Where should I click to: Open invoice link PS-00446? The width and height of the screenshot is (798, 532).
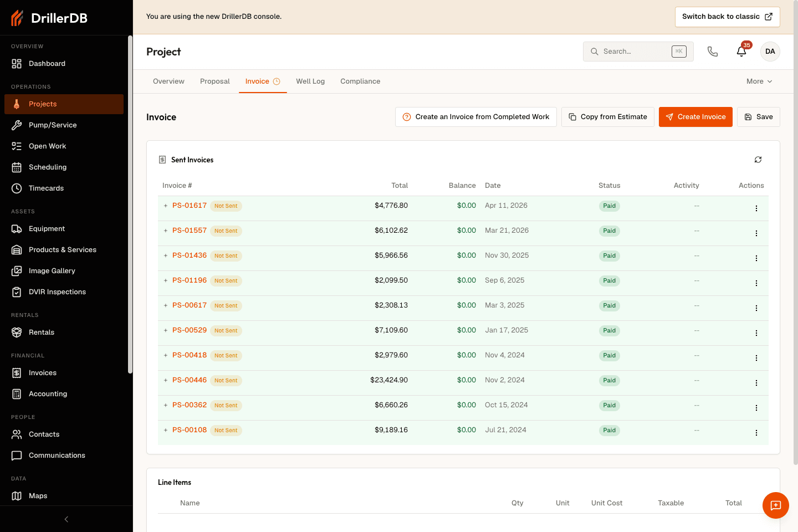click(x=190, y=380)
